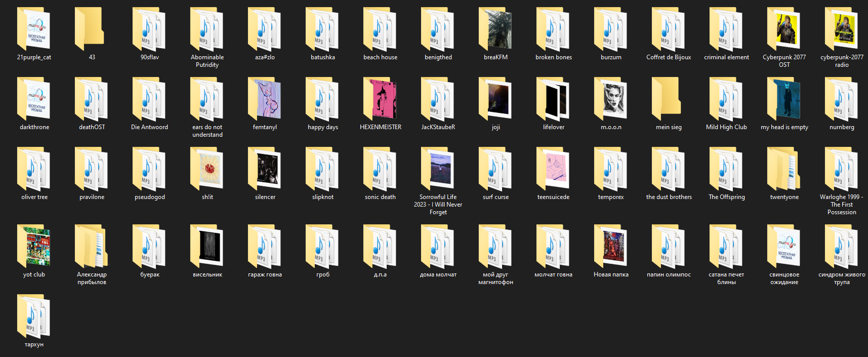This screenshot has width=868, height=357.
Task: Select the pseudogod folder
Action: click(149, 168)
